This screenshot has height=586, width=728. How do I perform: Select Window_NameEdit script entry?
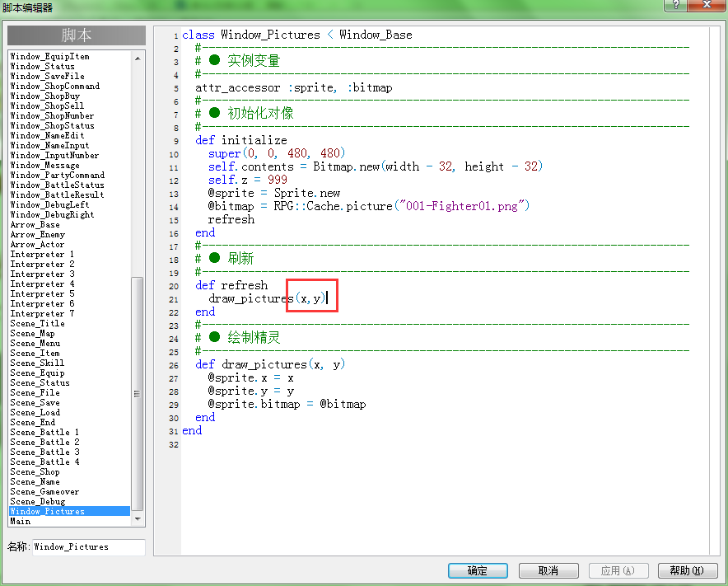pos(48,135)
